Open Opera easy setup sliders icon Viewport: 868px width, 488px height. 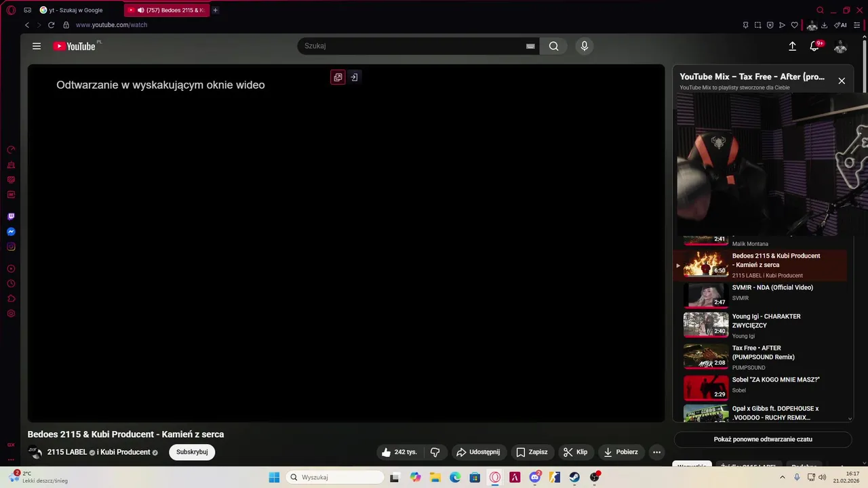[x=857, y=25]
